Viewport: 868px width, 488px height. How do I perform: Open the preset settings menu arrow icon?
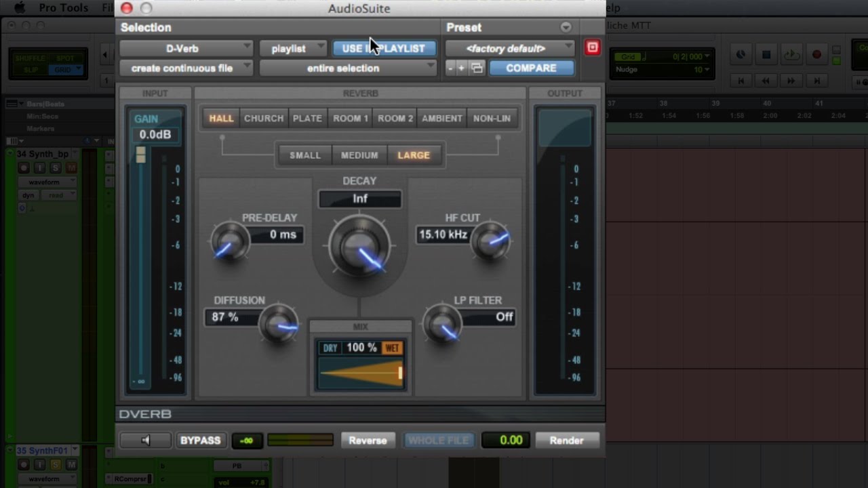566,27
